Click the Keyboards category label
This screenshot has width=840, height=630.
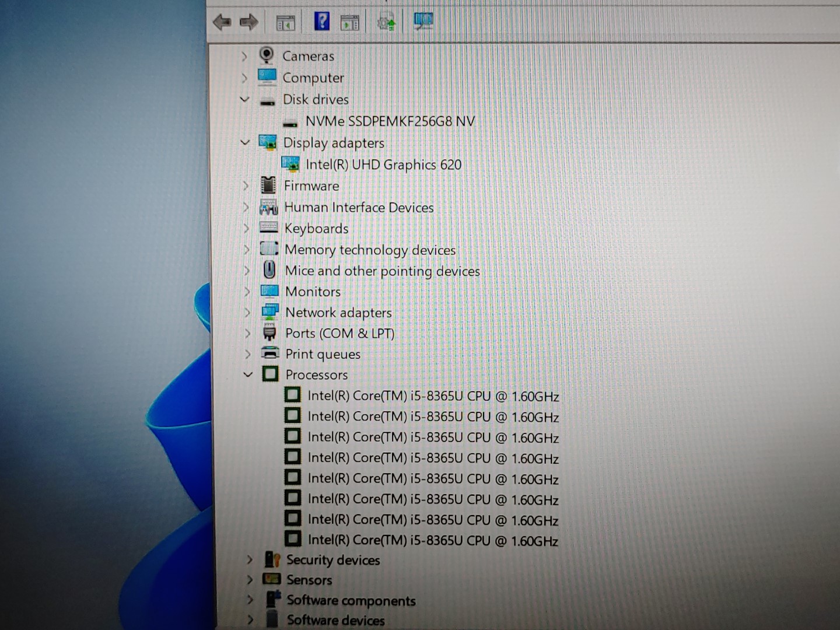316,228
